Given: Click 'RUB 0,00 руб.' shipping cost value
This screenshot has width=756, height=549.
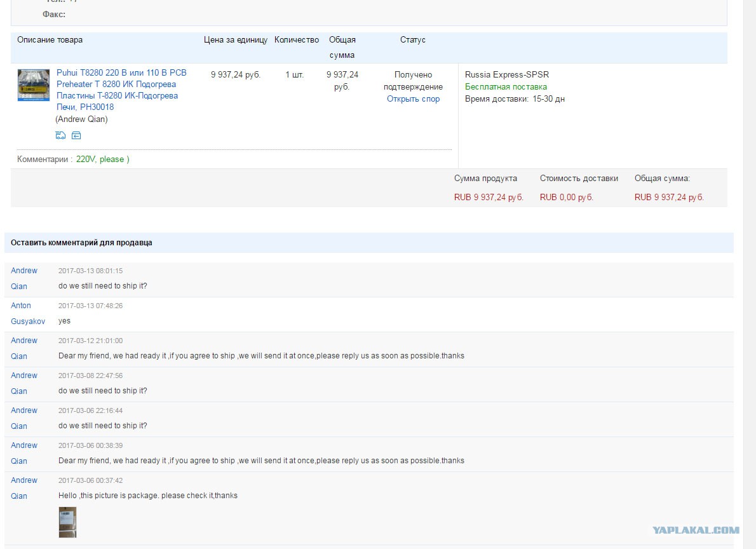Looking at the screenshot, I should [x=567, y=198].
